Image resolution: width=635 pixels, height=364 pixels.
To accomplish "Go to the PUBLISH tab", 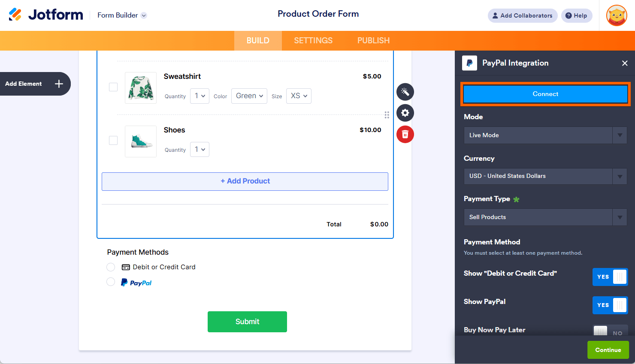I will pyautogui.click(x=373, y=41).
